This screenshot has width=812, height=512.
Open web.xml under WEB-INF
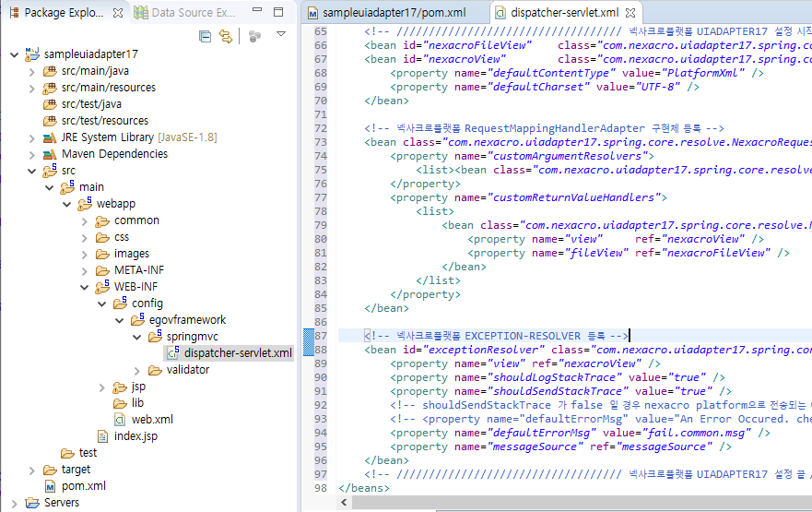coord(151,420)
